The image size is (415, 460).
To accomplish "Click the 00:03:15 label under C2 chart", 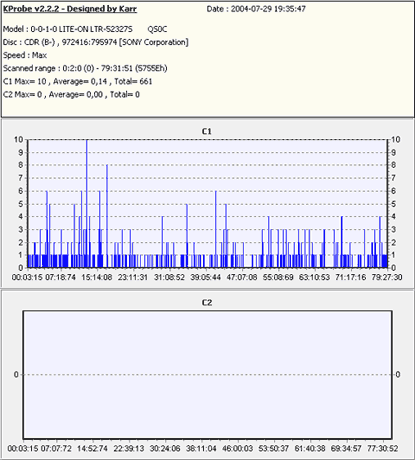I will tap(23, 448).
